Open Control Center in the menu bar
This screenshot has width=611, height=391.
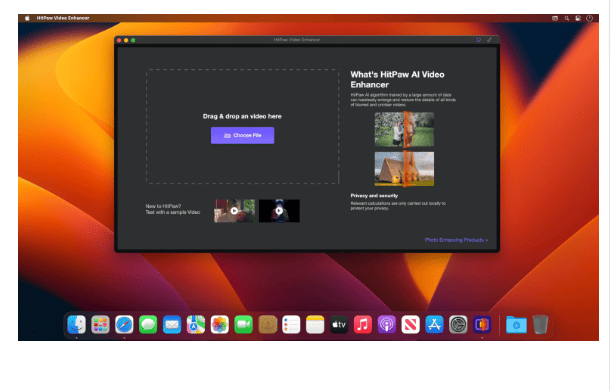(578, 18)
